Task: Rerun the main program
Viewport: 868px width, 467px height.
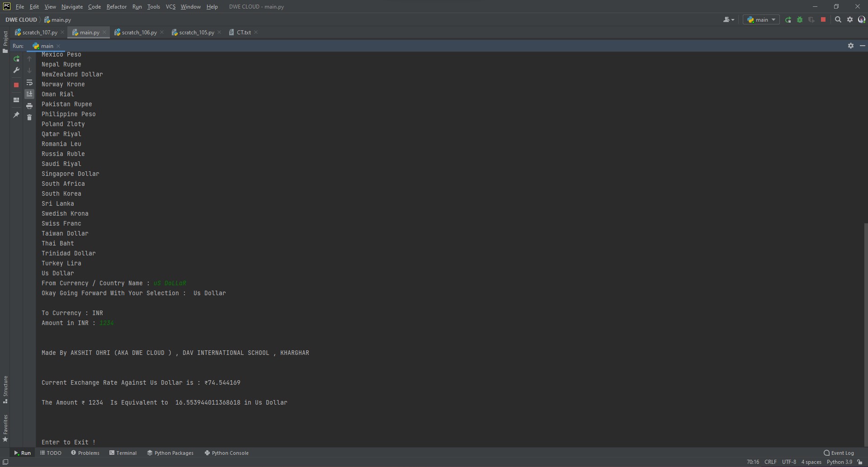Action: 16,59
